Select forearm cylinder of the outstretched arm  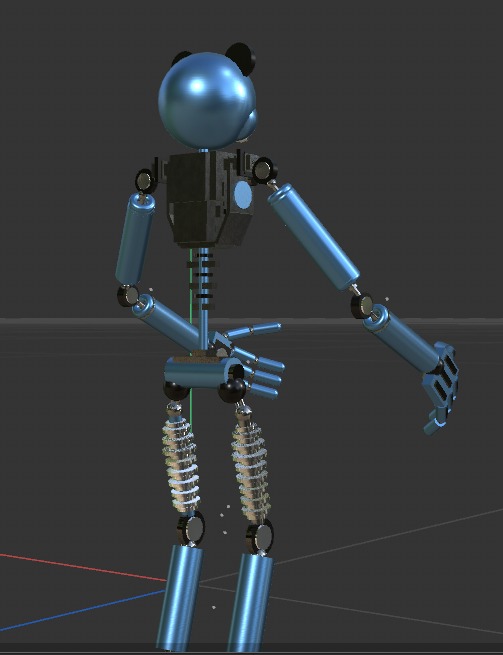pos(403,338)
